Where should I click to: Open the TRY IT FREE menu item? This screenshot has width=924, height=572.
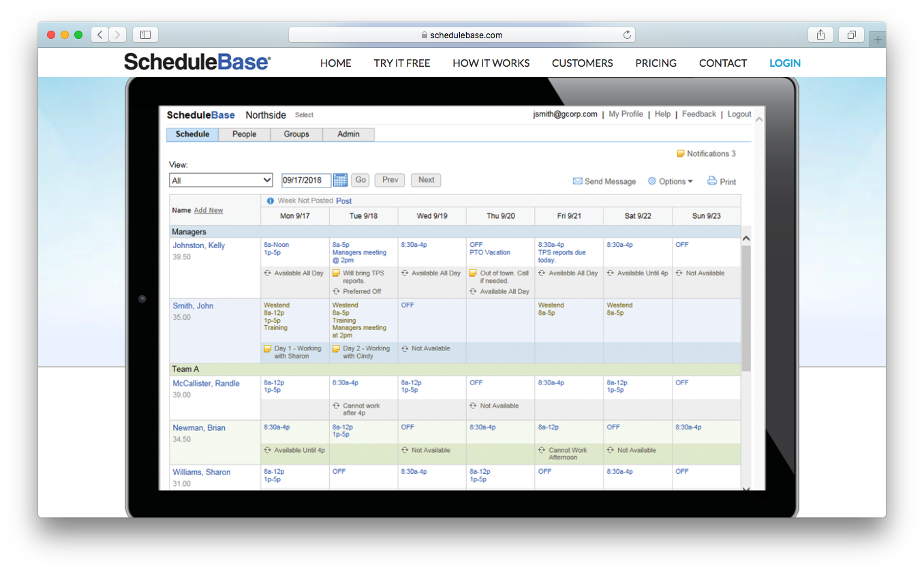point(402,63)
